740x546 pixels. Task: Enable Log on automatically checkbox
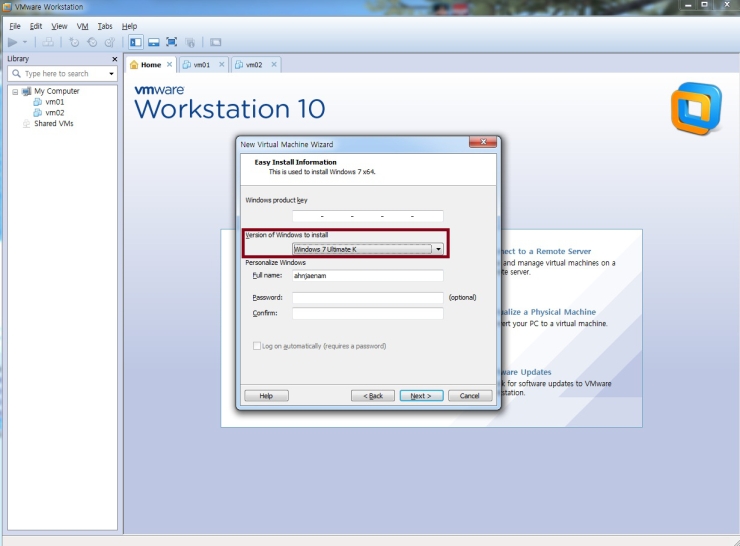click(x=257, y=346)
